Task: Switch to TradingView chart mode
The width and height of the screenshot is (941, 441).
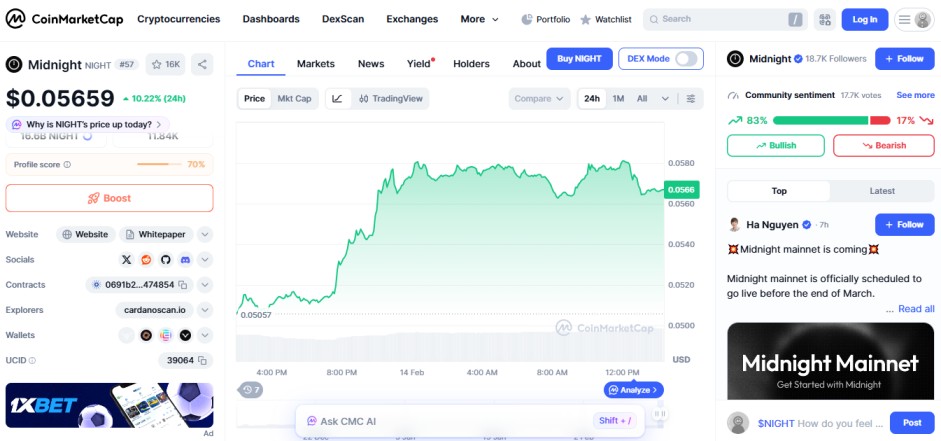Action: [x=391, y=98]
